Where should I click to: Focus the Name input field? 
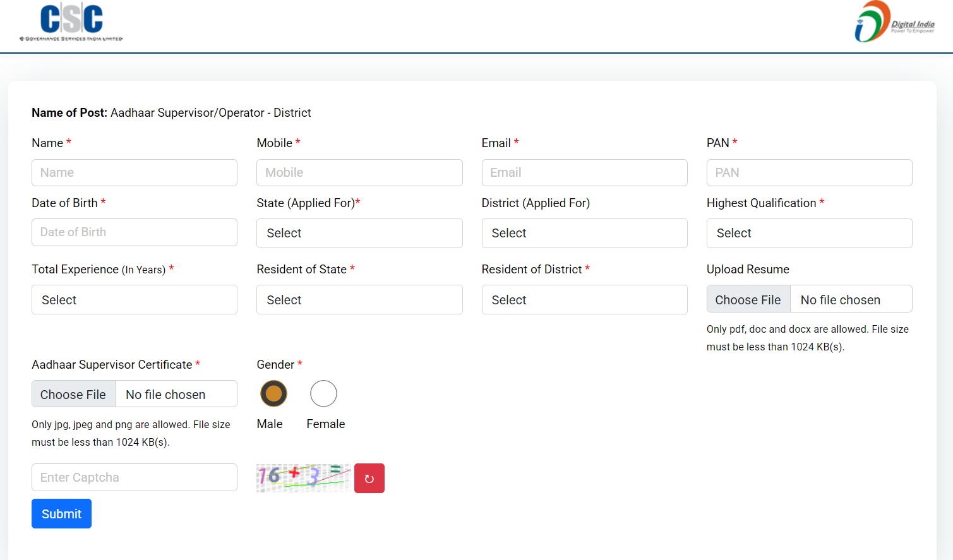coord(135,172)
